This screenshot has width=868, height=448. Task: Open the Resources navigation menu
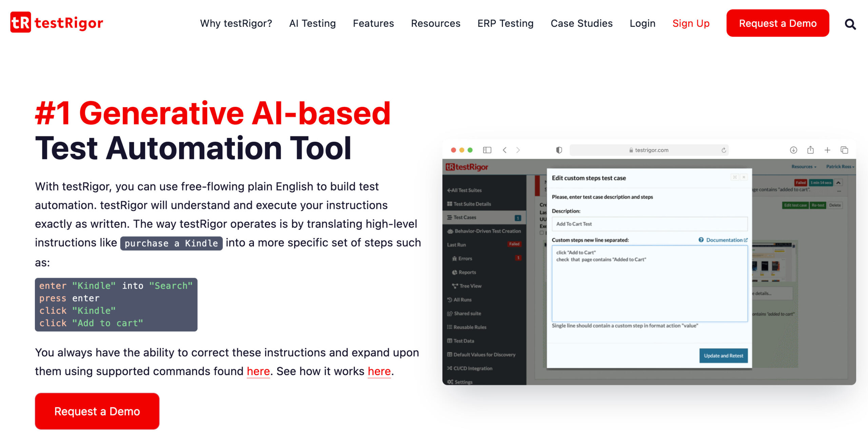436,23
